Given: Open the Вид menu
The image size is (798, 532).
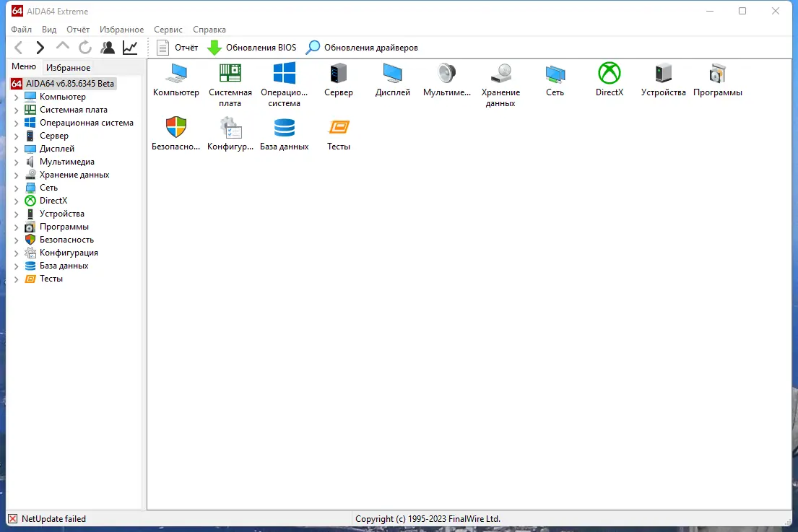Looking at the screenshot, I should coord(49,30).
